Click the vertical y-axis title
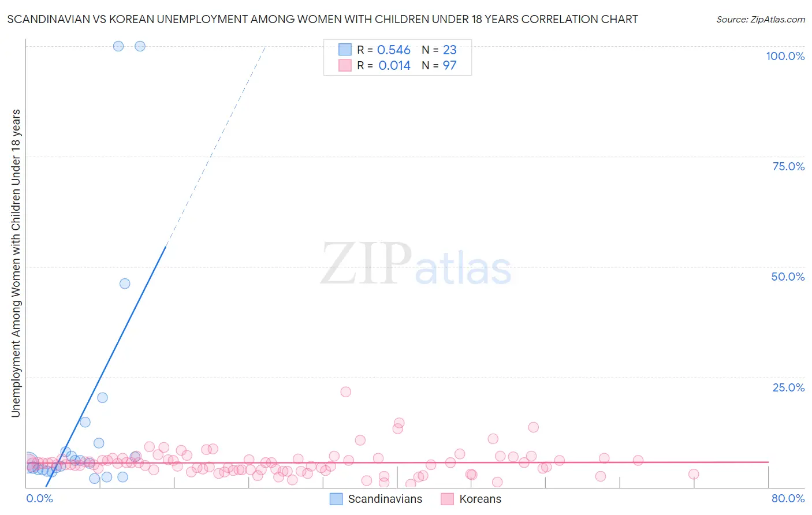The height and width of the screenshot is (515, 812). tap(16, 263)
